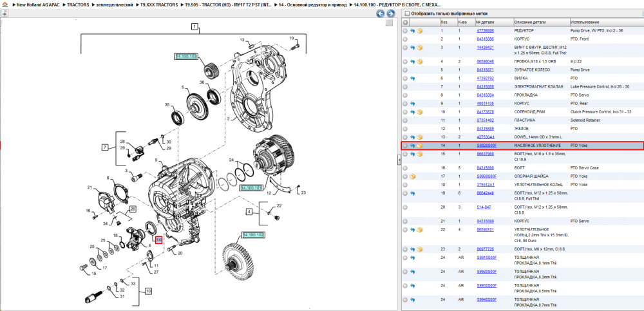Open part number link 427530A1

tap(485, 137)
